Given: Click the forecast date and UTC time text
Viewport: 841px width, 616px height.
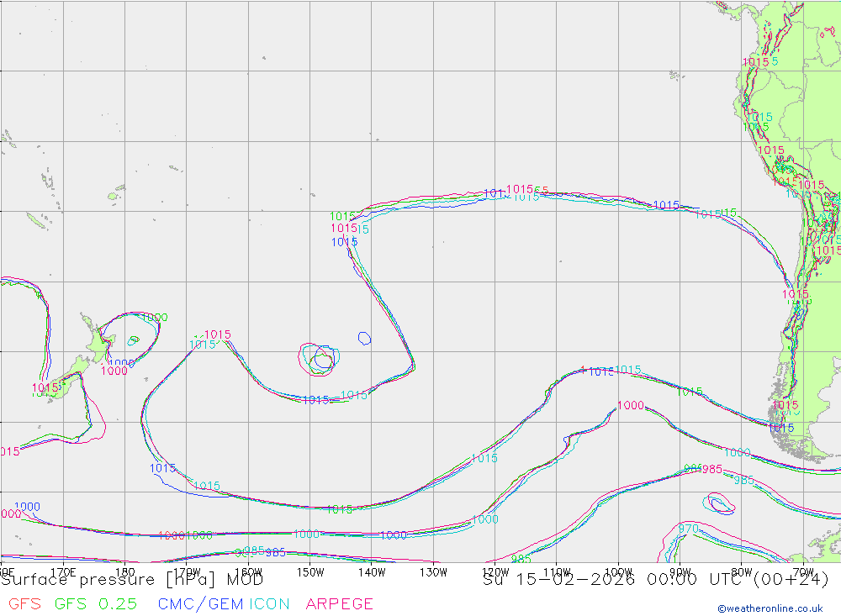Looking at the screenshot, I should click(x=656, y=579).
